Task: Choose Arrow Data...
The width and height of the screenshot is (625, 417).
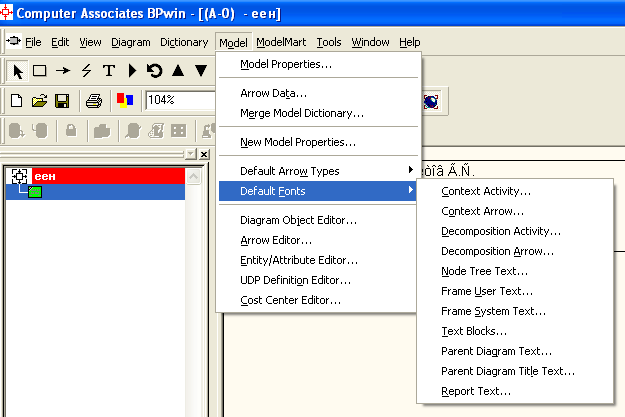Action: 318,93
